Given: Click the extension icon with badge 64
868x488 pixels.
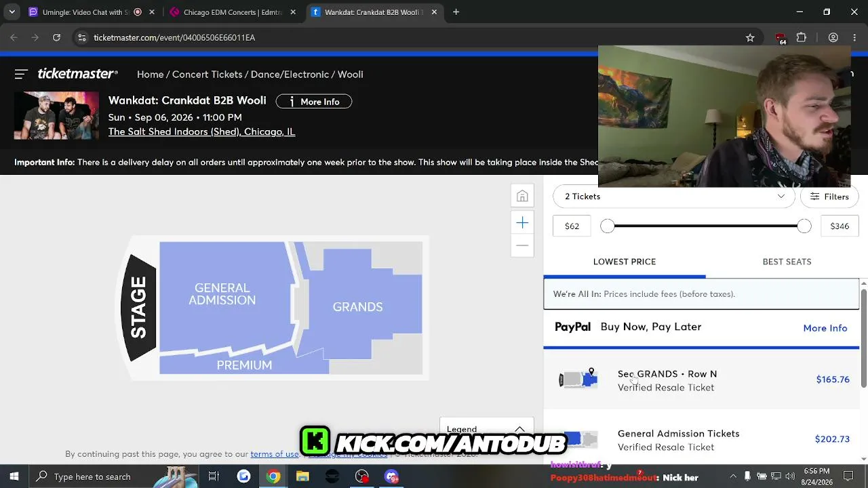Looking at the screenshot, I should point(781,38).
